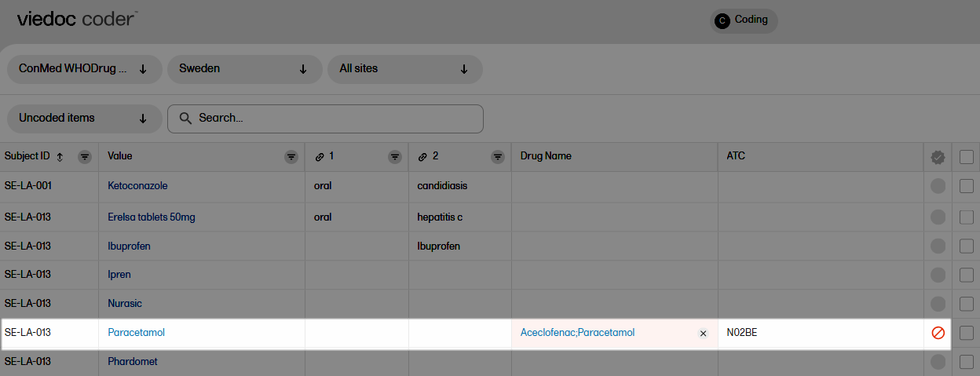
Task: Click the Subject ID sort arrow
Action: click(x=60, y=157)
